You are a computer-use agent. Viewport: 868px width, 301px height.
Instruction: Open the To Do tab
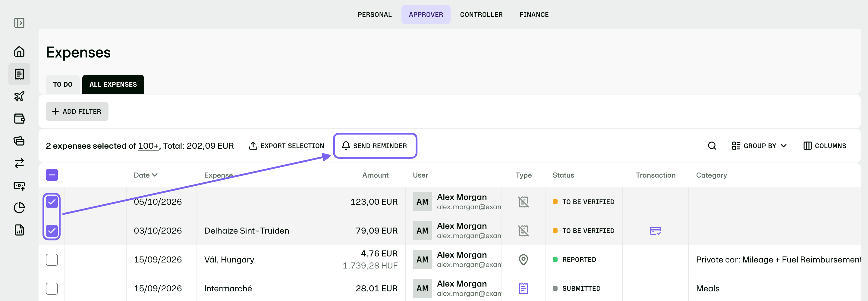(63, 84)
